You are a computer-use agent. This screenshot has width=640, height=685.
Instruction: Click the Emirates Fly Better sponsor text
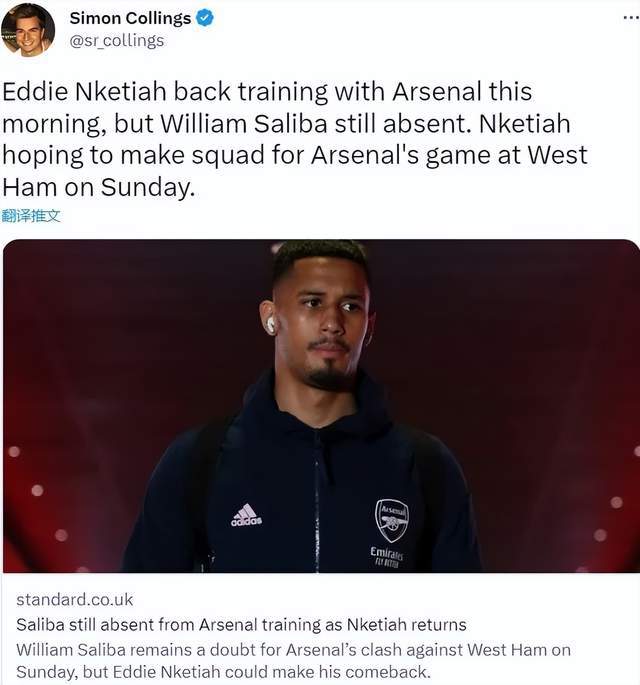point(387,557)
